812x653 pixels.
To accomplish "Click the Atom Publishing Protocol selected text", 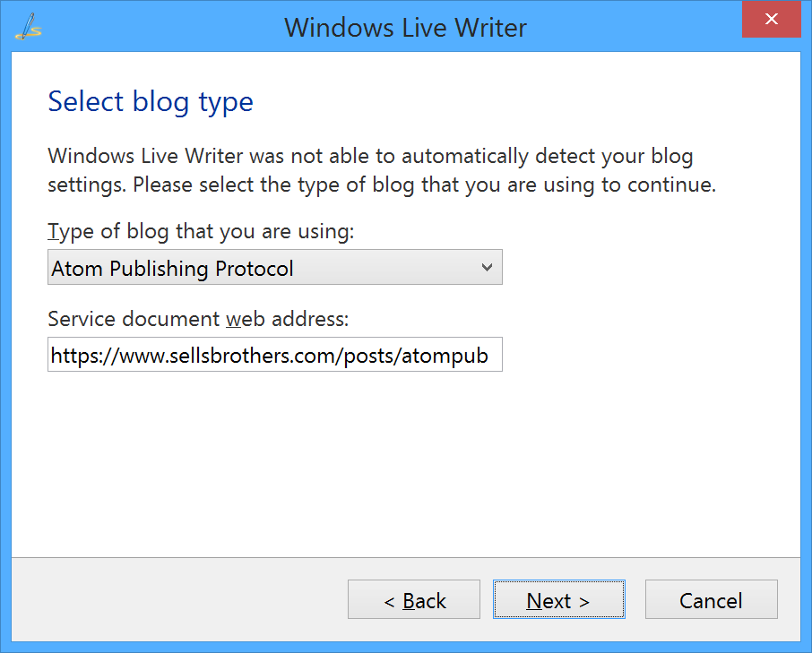I will tap(172, 269).
